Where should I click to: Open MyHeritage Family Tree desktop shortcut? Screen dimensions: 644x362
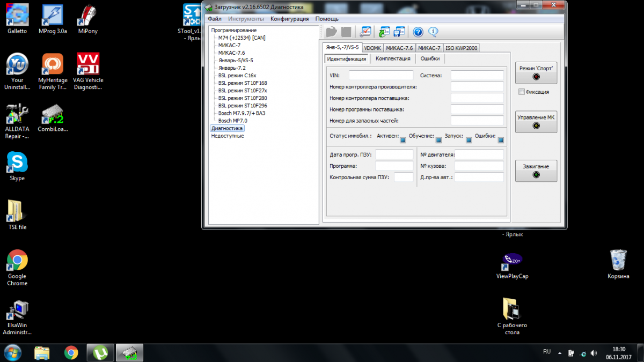coord(53,72)
